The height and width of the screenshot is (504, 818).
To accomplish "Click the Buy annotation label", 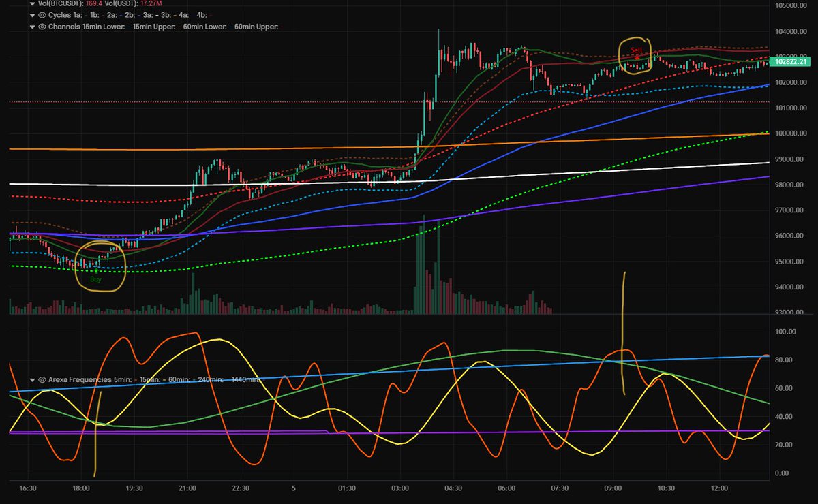I will pos(95,279).
